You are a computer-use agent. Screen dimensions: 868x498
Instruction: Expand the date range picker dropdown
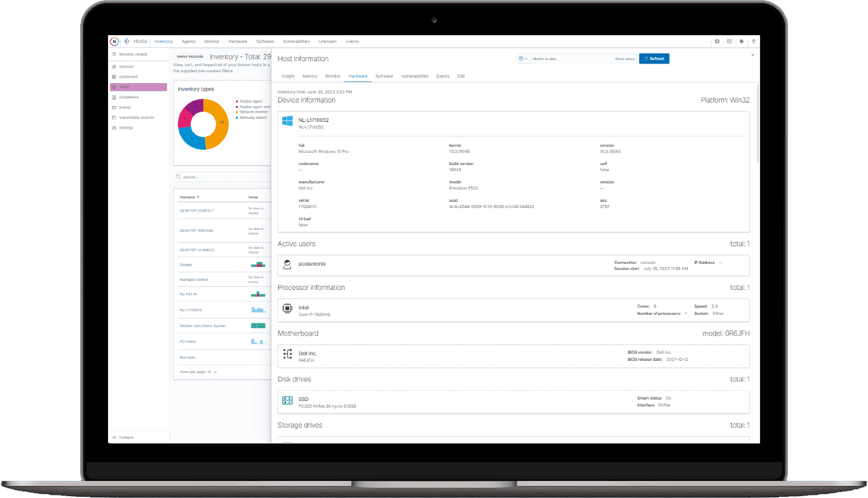tap(526, 58)
